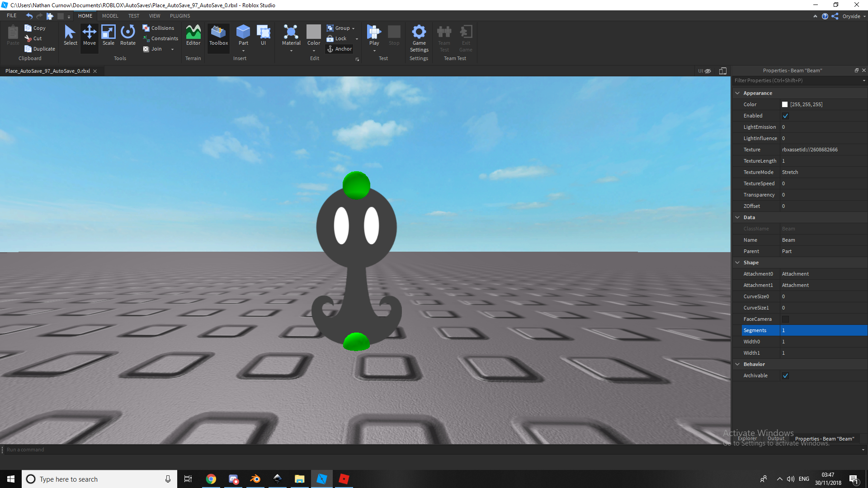
Task: Open the Toolbox
Action: 218,36
